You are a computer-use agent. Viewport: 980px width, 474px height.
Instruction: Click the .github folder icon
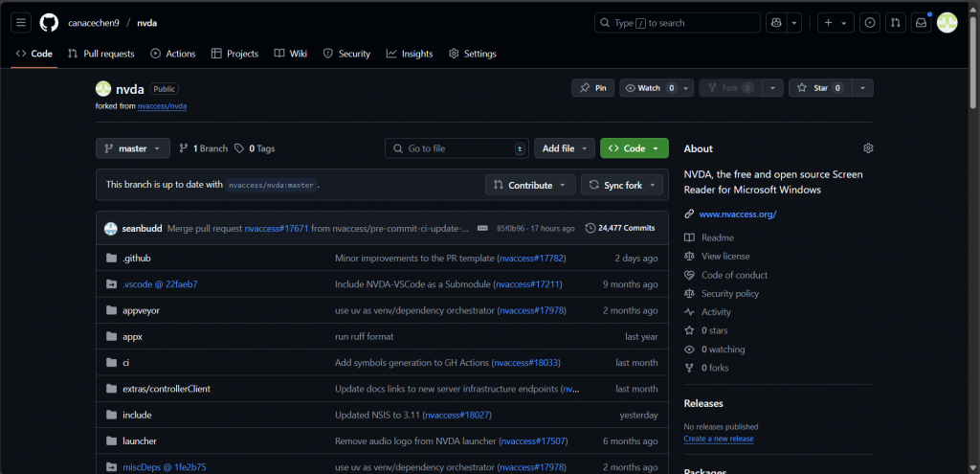click(x=112, y=259)
